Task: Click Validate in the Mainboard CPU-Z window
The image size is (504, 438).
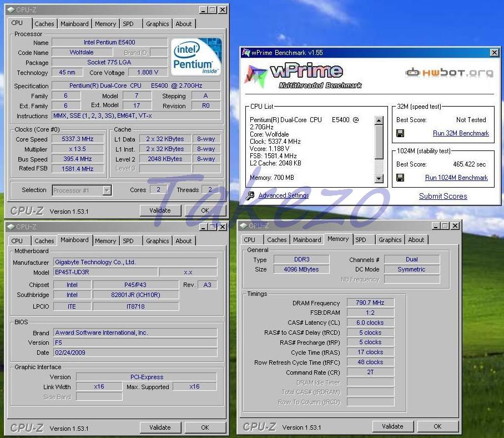Action: coord(160,427)
